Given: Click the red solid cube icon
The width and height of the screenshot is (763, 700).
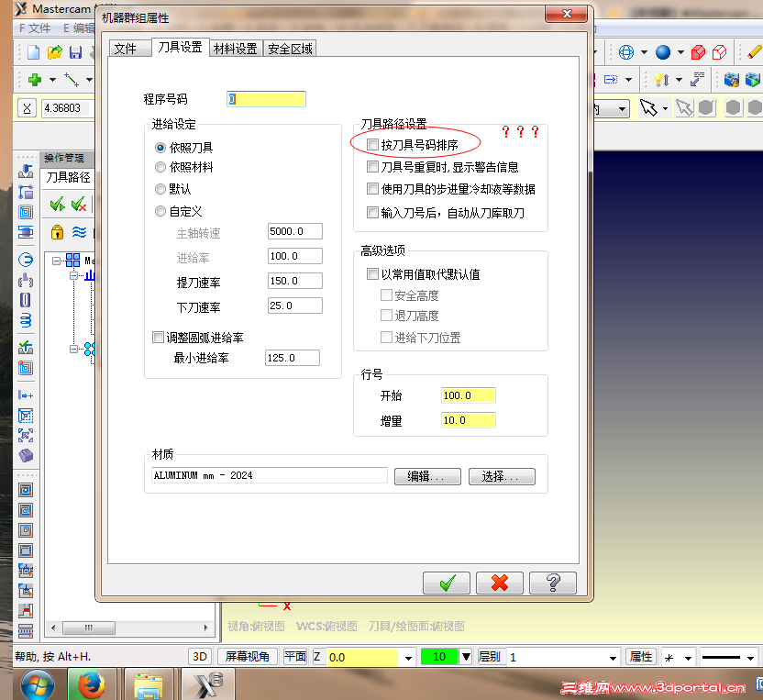Looking at the screenshot, I should (x=698, y=52).
